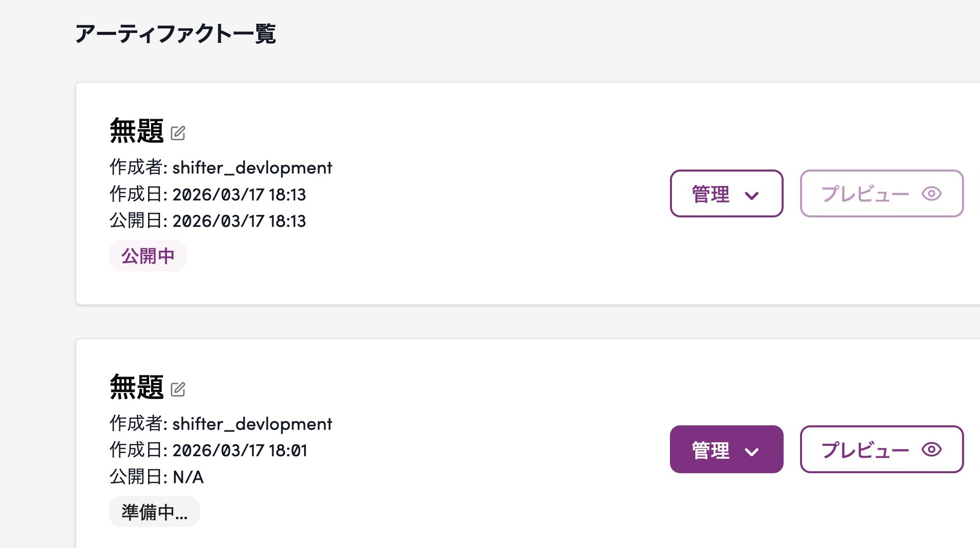Screen dimensions: 980x548
Task: Click the 公開中 status badge
Action: (x=148, y=256)
